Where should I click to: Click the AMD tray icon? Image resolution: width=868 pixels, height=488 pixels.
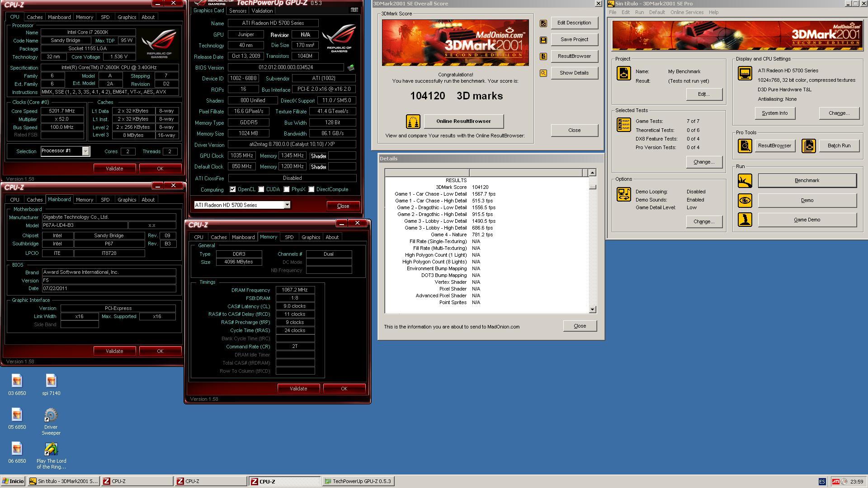pos(836,481)
